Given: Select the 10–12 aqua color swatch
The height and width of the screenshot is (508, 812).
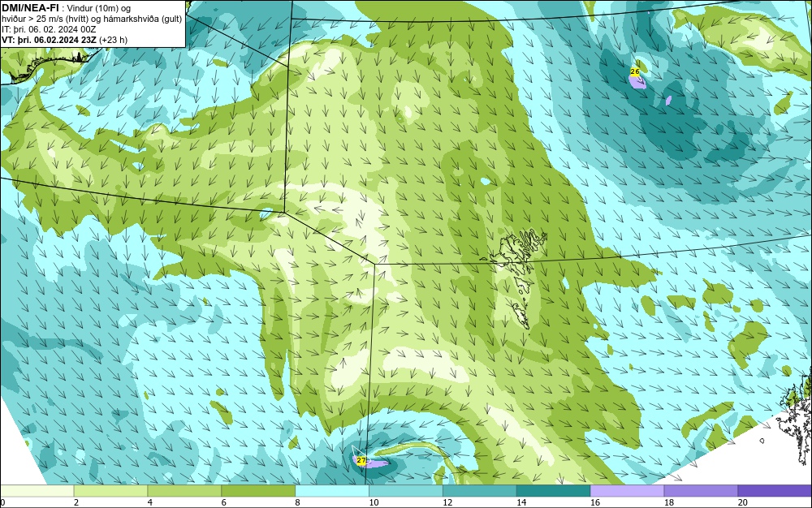Looking at the screenshot, I should point(406,491).
